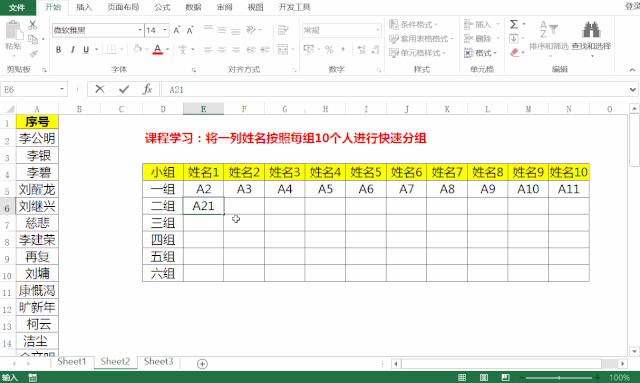Screen dimensions: 640x383
Task: Click the Fill down icon
Action: click(513, 39)
